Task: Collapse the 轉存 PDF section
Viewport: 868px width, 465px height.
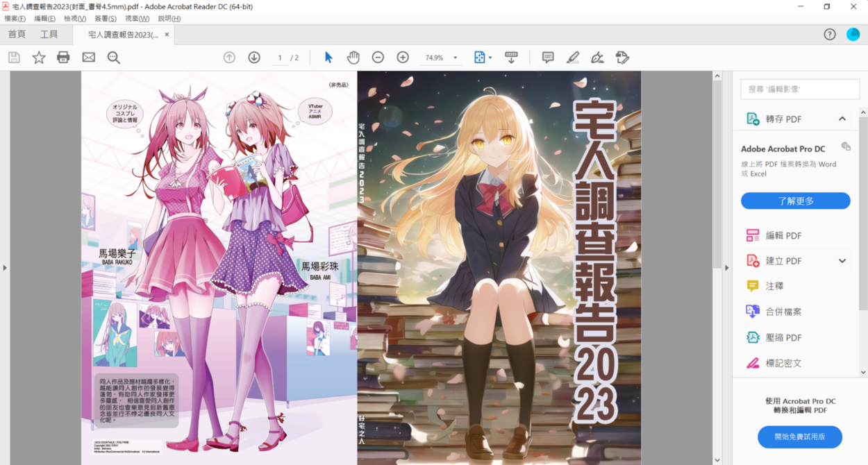Action: [x=842, y=119]
